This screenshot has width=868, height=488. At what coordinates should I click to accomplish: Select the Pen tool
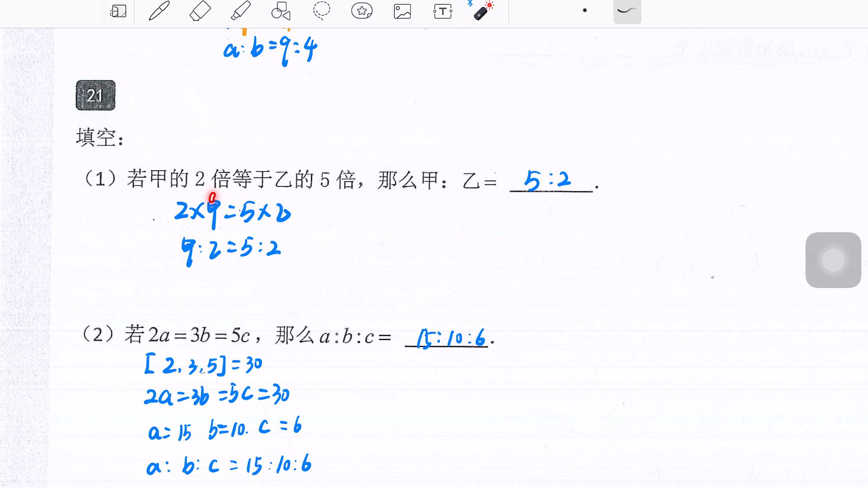pyautogui.click(x=159, y=11)
